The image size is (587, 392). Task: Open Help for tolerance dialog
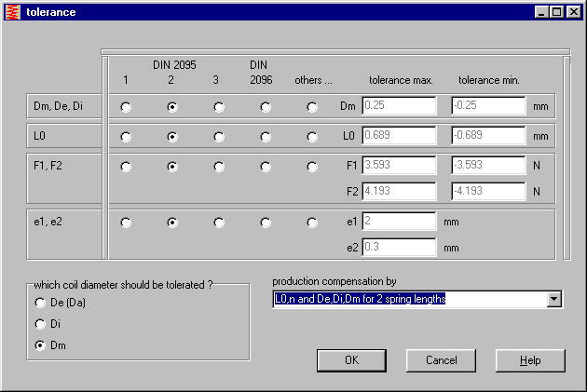coord(530,360)
